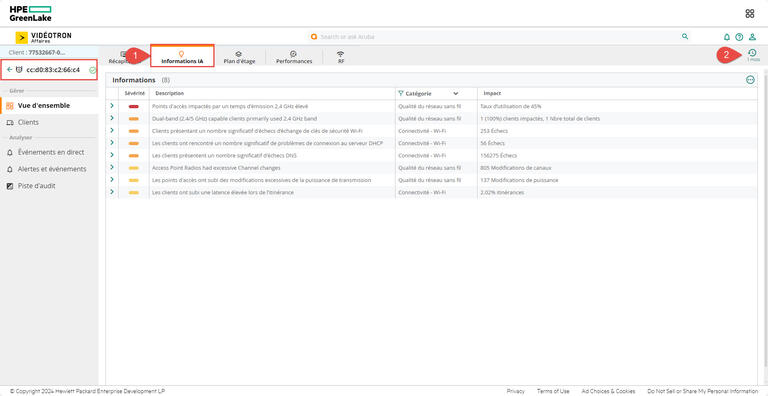The width and height of the screenshot is (768, 396).
Task: Open the Performances tab
Action: pos(294,57)
